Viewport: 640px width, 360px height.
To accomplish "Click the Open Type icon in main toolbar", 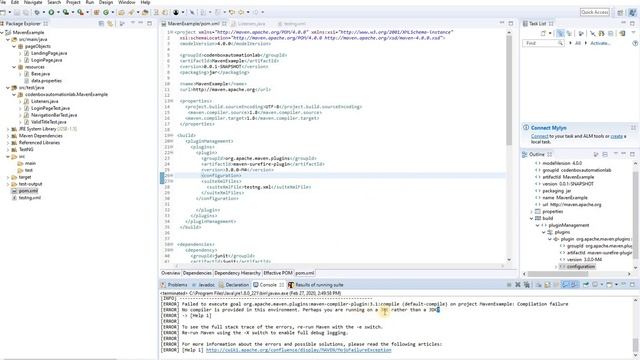I will pyautogui.click(x=121, y=12).
